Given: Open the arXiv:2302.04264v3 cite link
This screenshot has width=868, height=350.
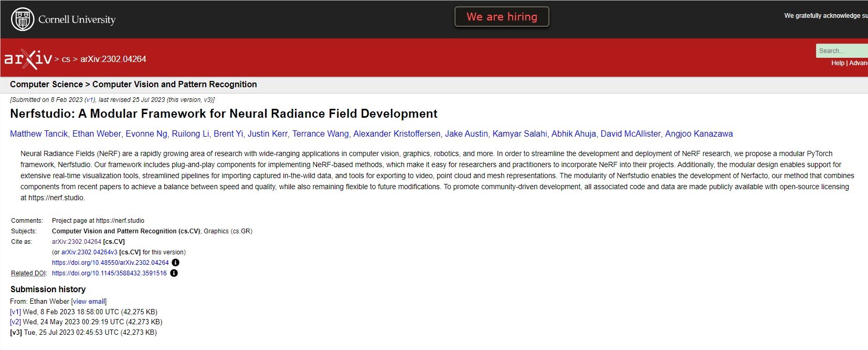Looking at the screenshot, I should coord(89,252).
